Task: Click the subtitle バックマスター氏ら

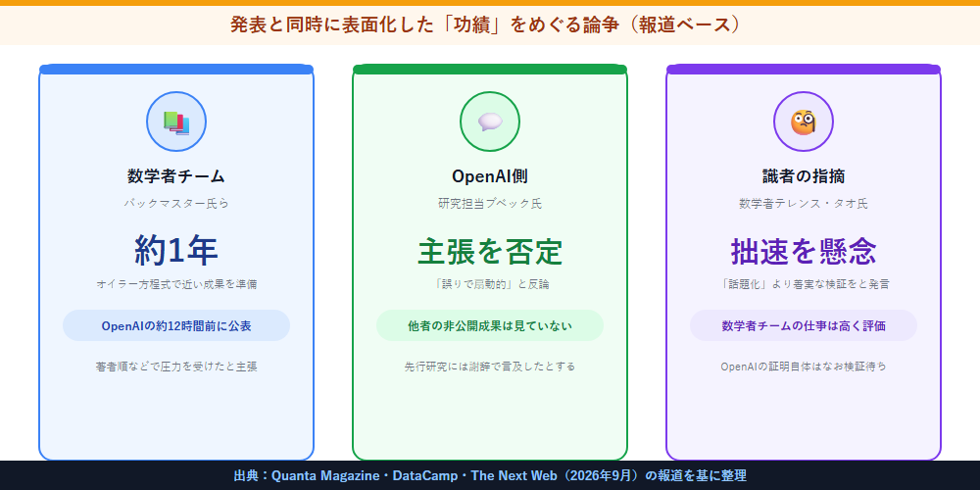Action: (176, 204)
